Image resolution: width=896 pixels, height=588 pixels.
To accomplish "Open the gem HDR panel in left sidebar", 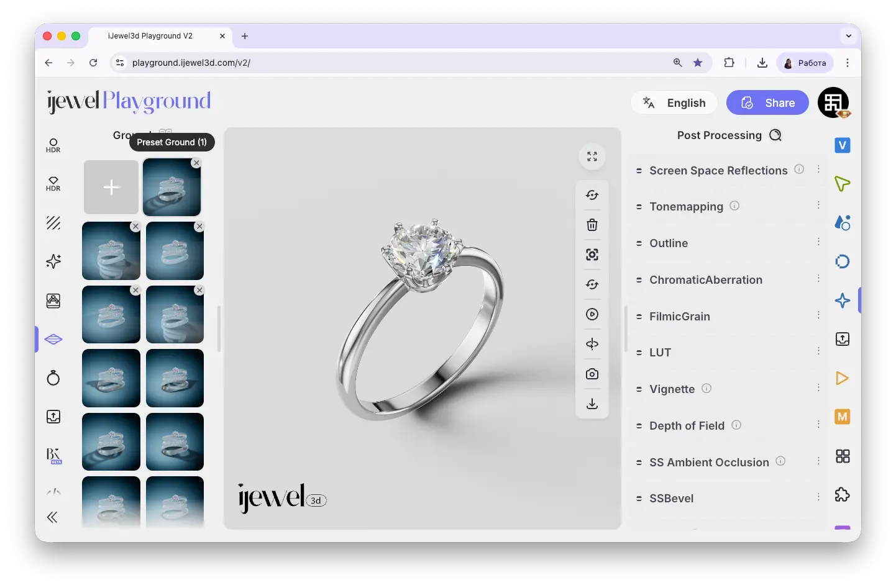I will click(x=53, y=184).
